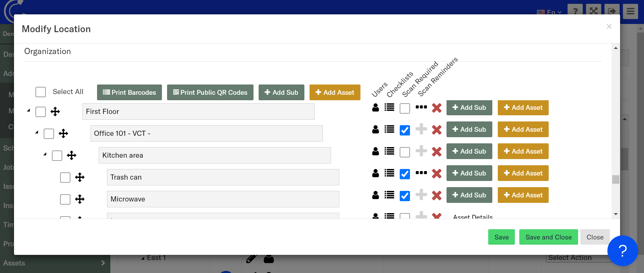
Task: Check the Select All checkbox
Action: tap(41, 92)
